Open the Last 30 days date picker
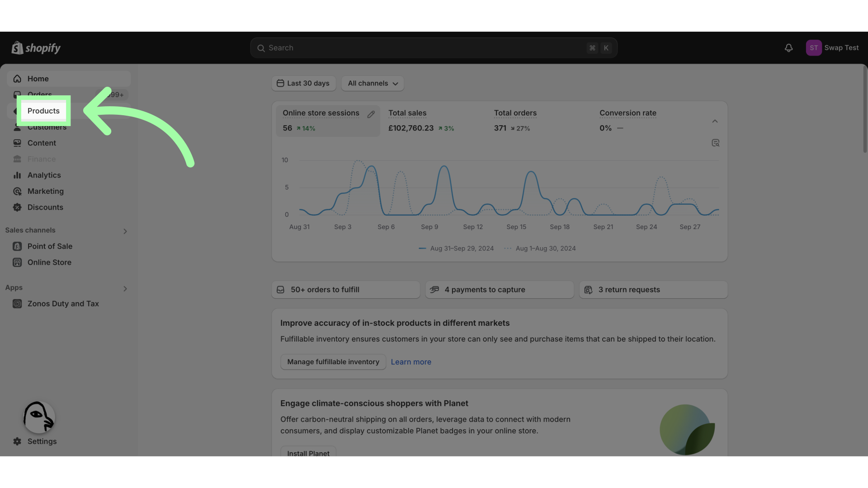This screenshot has height=488, width=868. 303,83
